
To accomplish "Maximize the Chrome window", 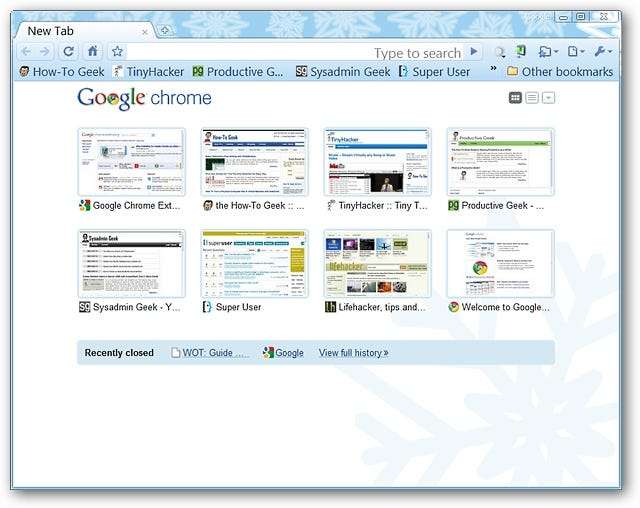I will click(x=581, y=17).
